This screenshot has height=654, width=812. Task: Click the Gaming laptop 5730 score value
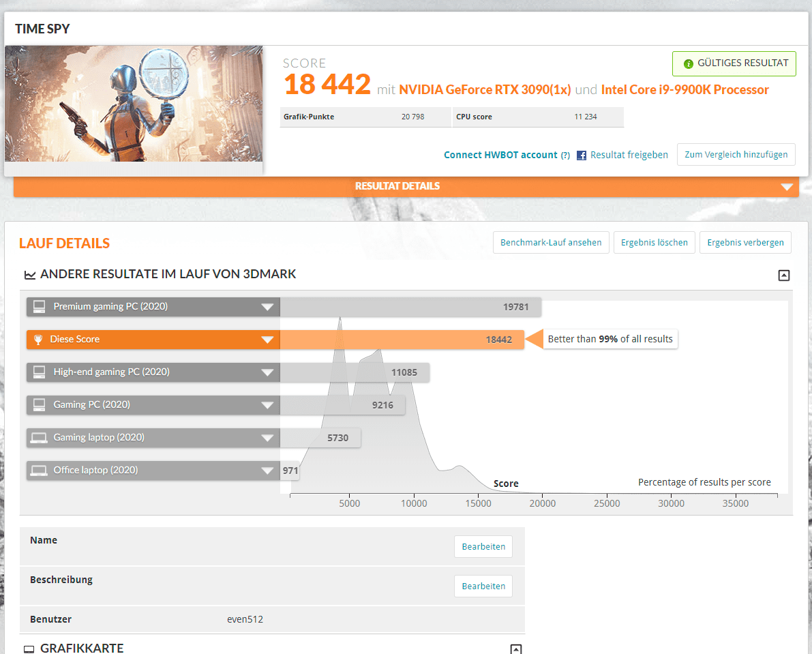(337, 438)
